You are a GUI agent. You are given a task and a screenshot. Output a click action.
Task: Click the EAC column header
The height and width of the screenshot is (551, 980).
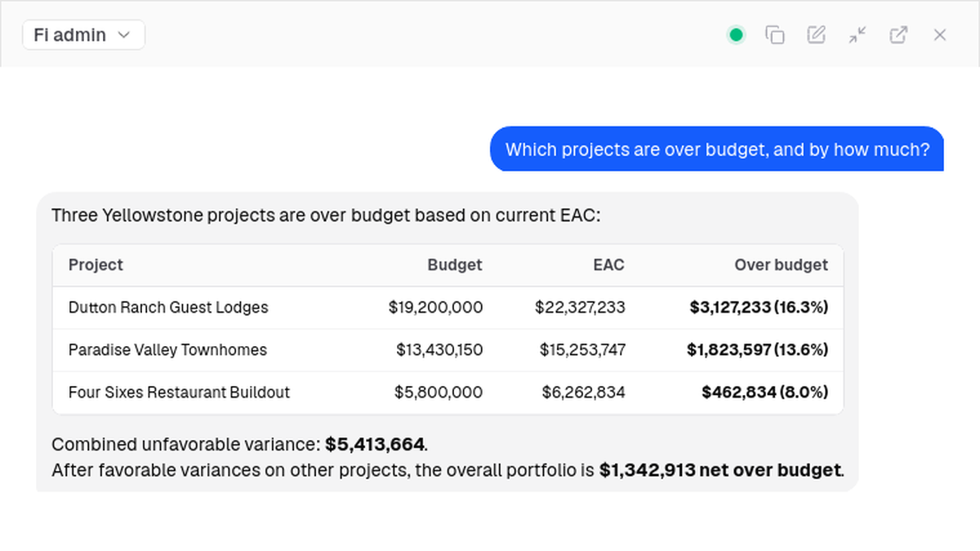608,264
